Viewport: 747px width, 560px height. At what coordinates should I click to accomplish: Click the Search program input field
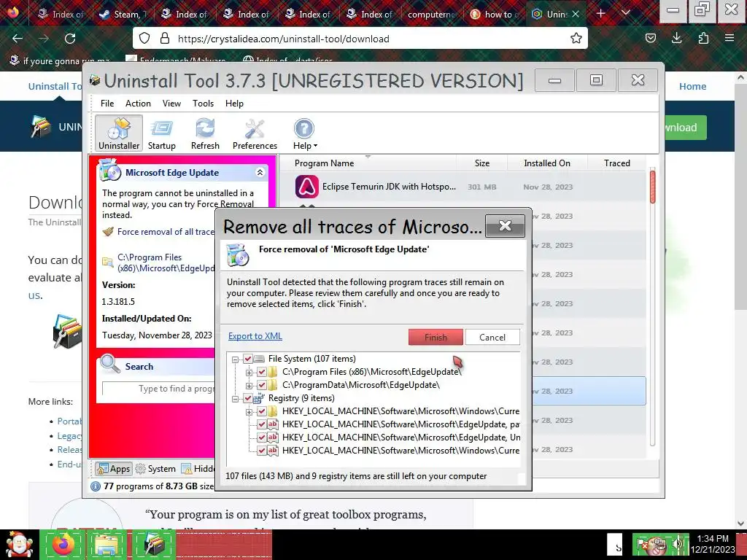tap(158, 389)
